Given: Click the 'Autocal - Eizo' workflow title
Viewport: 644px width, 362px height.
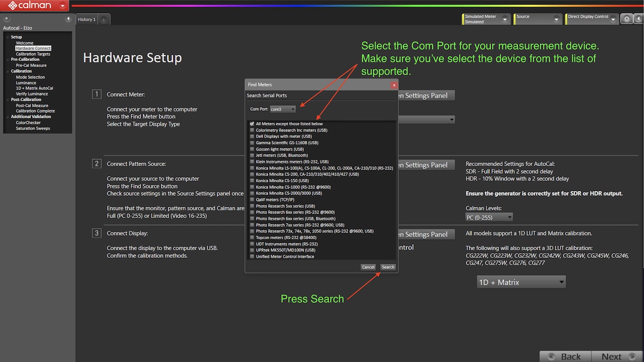Looking at the screenshot, I should click(x=18, y=28).
